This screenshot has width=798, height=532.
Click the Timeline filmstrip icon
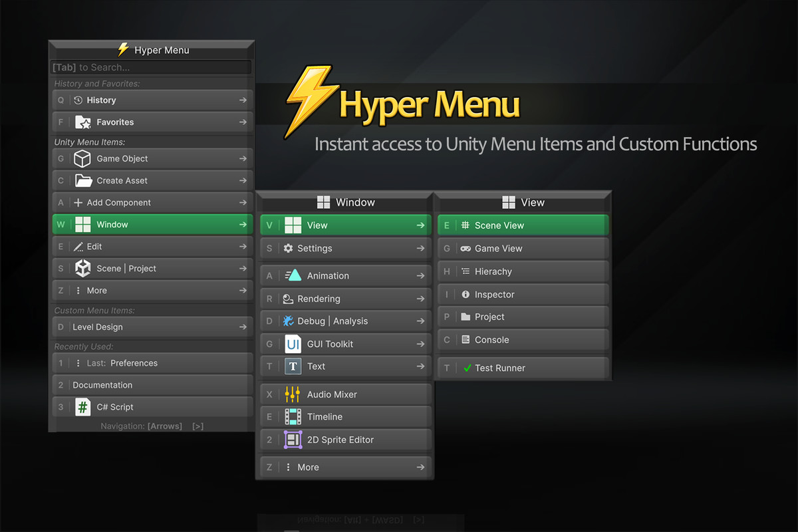coord(293,417)
